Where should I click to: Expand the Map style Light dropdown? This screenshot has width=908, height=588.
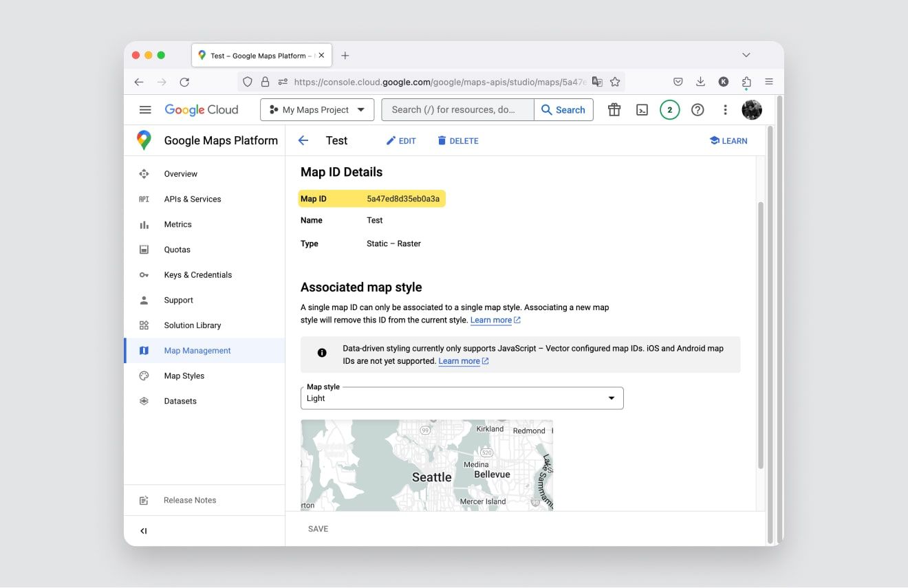tap(462, 398)
